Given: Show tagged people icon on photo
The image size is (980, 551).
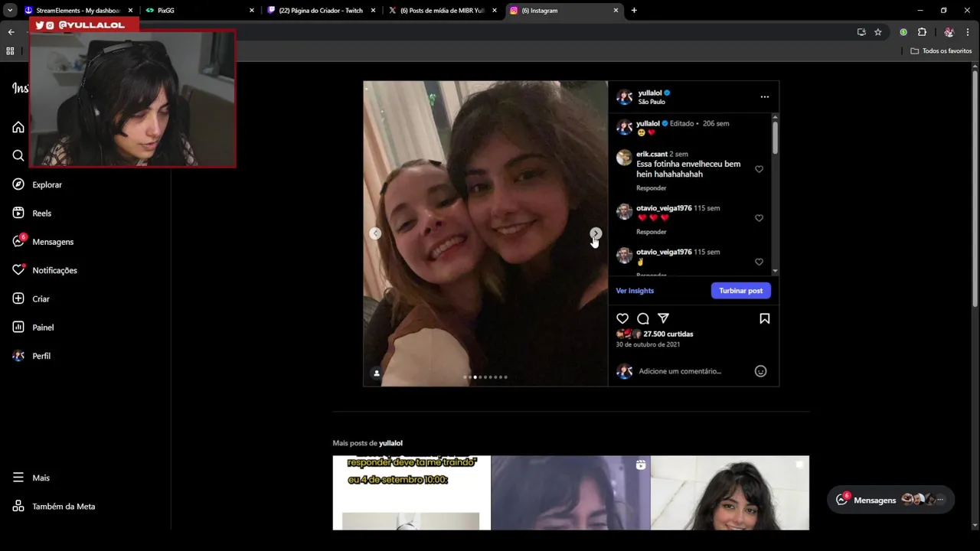Looking at the screenshot, I should pos(376,373).
